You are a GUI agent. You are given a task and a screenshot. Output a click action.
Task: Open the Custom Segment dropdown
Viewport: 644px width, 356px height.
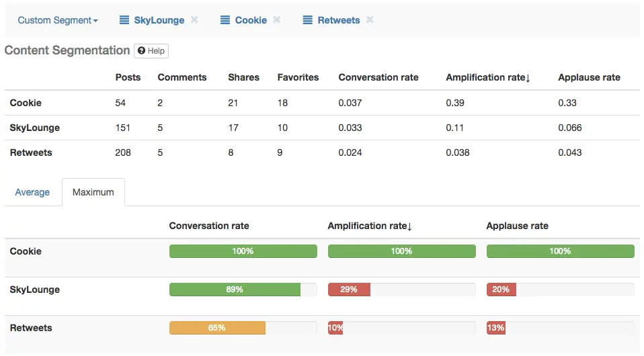click(57, 20)
